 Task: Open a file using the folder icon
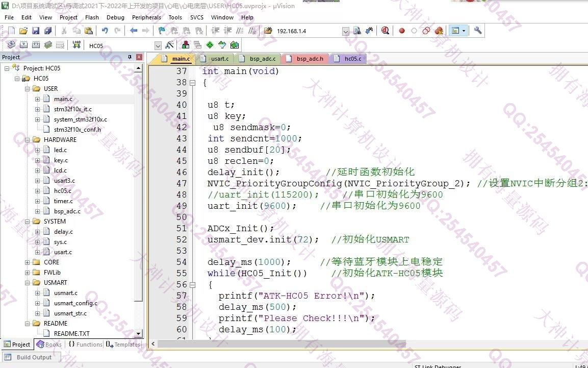(23, 31)
